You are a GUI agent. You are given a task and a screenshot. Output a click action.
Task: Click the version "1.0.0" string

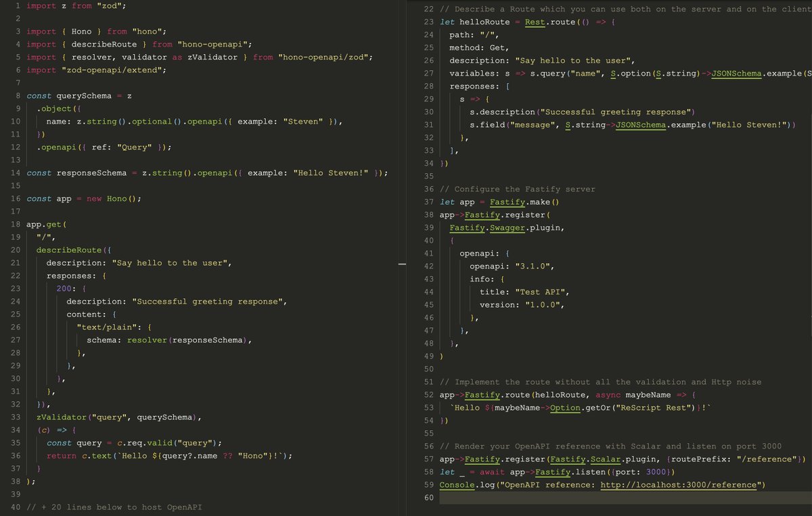pos(544,304)
